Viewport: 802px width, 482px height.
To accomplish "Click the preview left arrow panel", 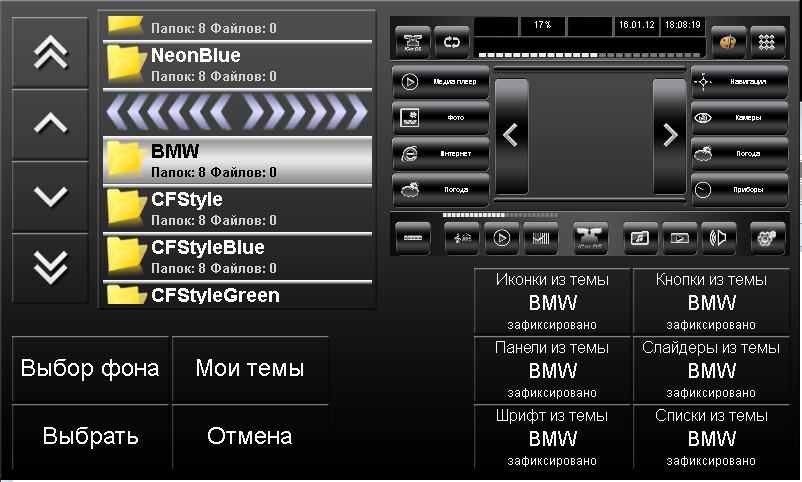I will [x=511, y=136].
